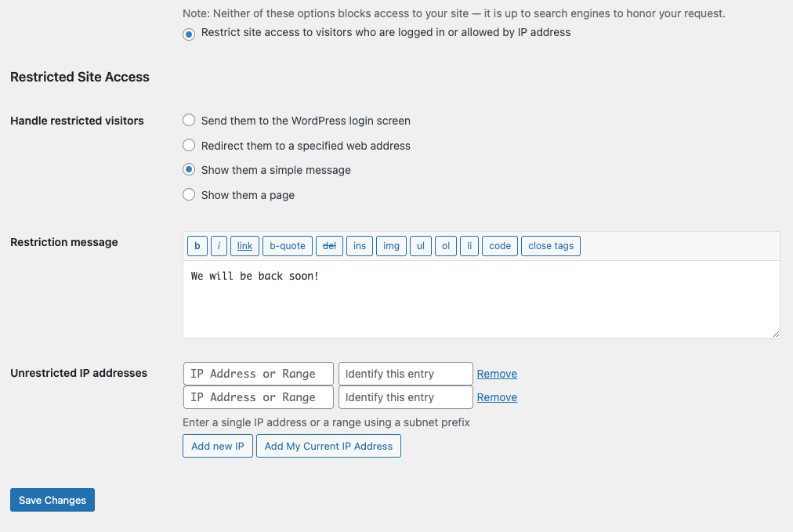Click the italic (i) quicktag button

[x=219, y=246]
